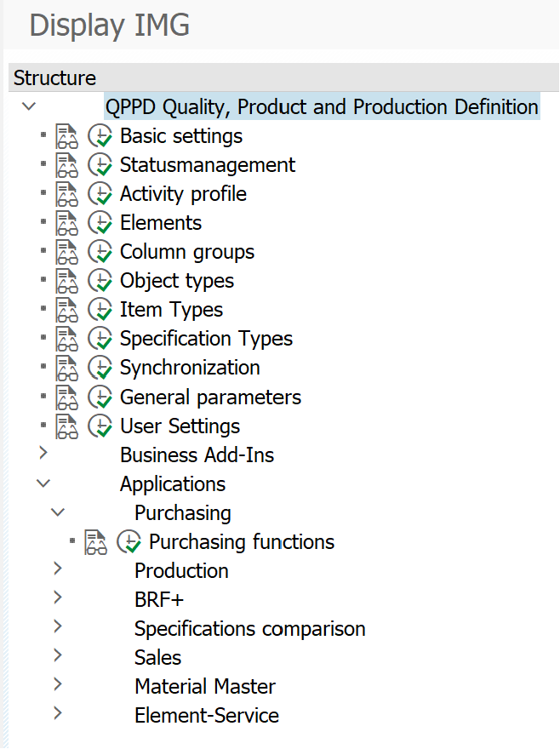Click the documentation icon beside Basic settings
The width and height of the screenshot is (560, 749).
point(66,136)
